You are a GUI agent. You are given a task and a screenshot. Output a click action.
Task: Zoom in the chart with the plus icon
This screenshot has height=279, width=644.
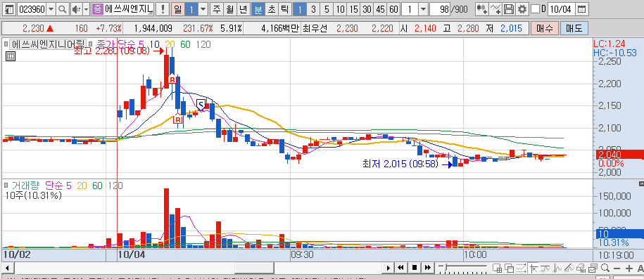pos(629,268)
